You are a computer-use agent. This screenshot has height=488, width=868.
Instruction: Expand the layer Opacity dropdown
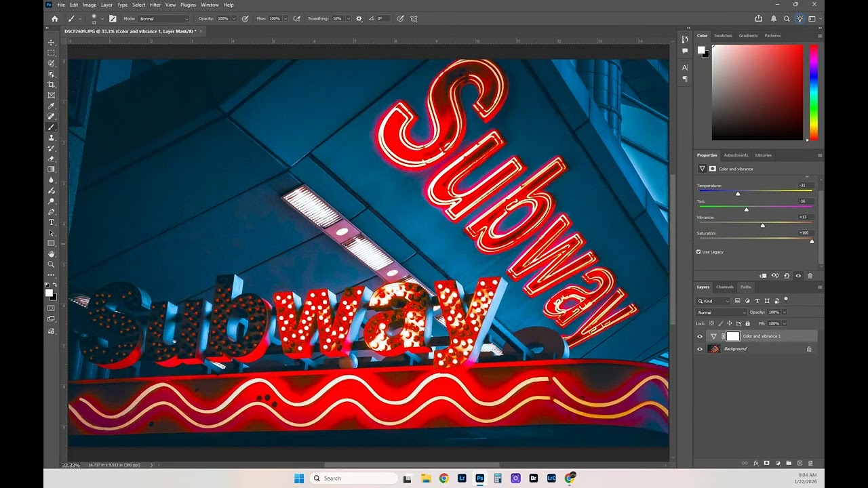click(785, 312)
